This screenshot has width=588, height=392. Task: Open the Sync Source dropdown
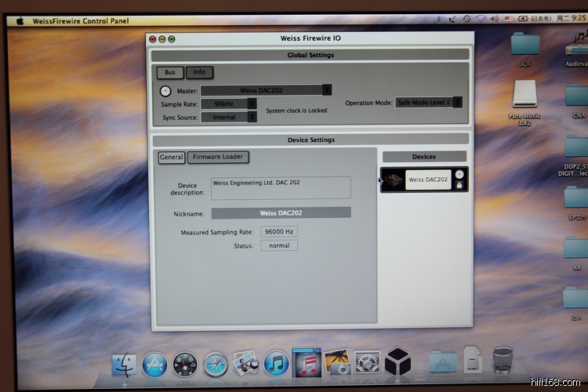click(x=229, y=117)
